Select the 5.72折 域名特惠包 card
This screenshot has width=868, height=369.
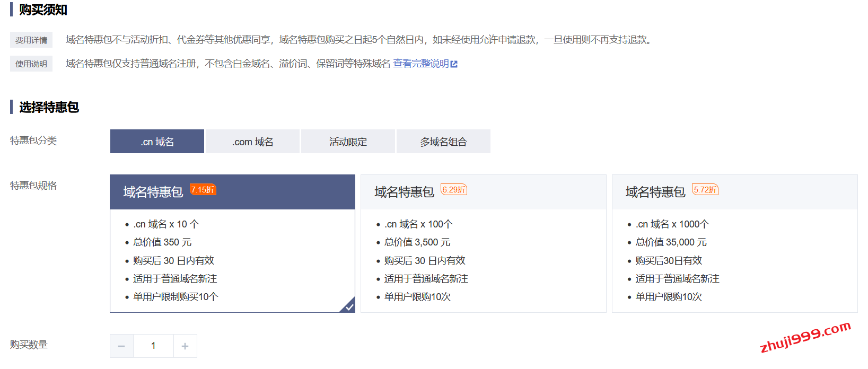735,243
